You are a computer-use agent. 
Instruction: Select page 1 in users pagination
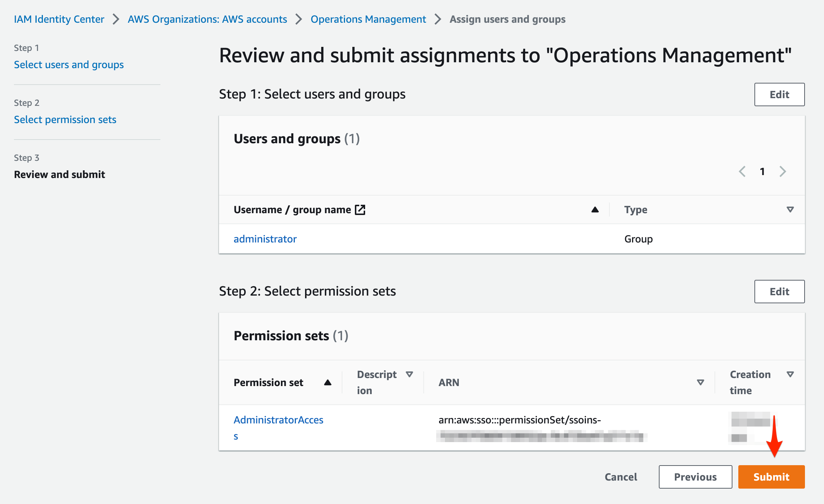(762, 171)
